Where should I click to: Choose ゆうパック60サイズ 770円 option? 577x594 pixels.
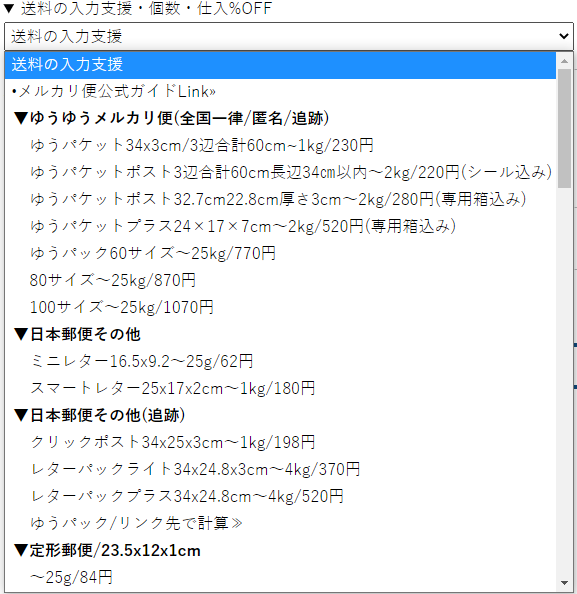(280, 253)
